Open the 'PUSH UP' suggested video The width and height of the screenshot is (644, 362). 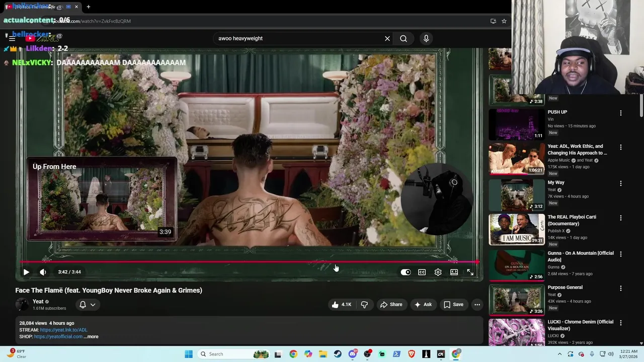click(x=517, y=124)
